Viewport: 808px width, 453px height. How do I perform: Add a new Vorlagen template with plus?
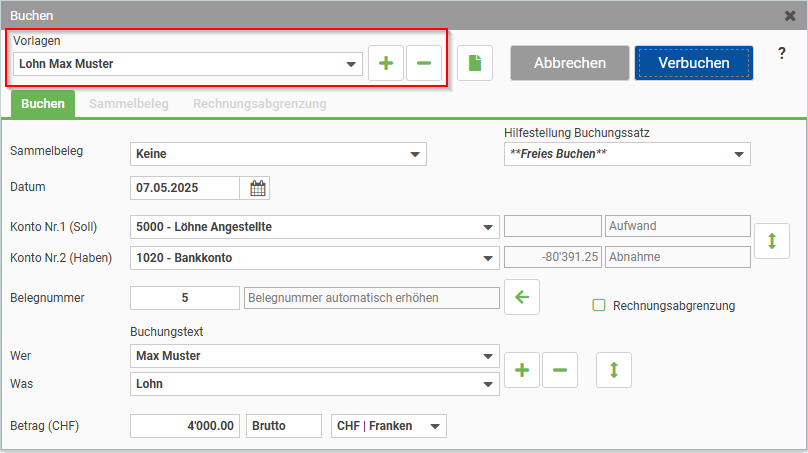coord(386,63)
